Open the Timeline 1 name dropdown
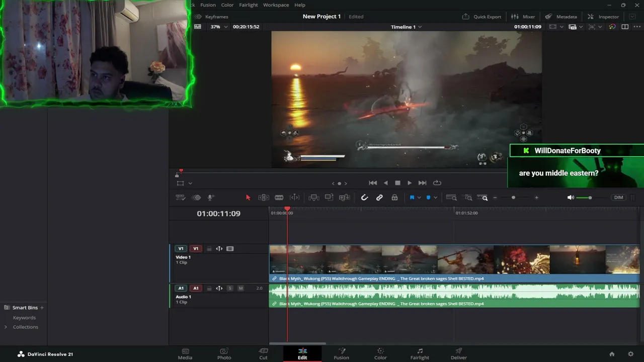 coord(407,27)
